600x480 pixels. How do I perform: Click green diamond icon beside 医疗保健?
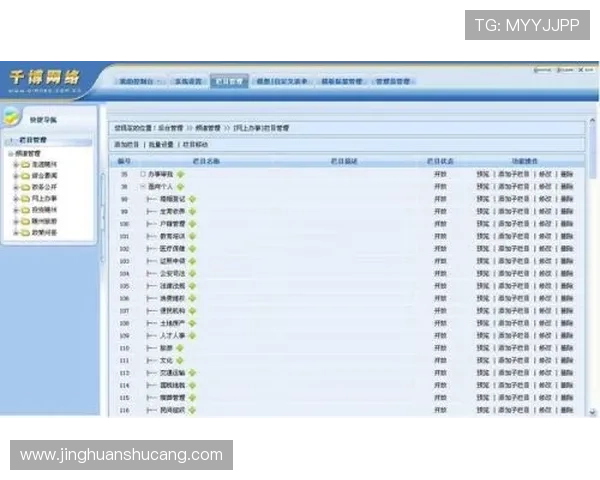click(x=192, y=249)
